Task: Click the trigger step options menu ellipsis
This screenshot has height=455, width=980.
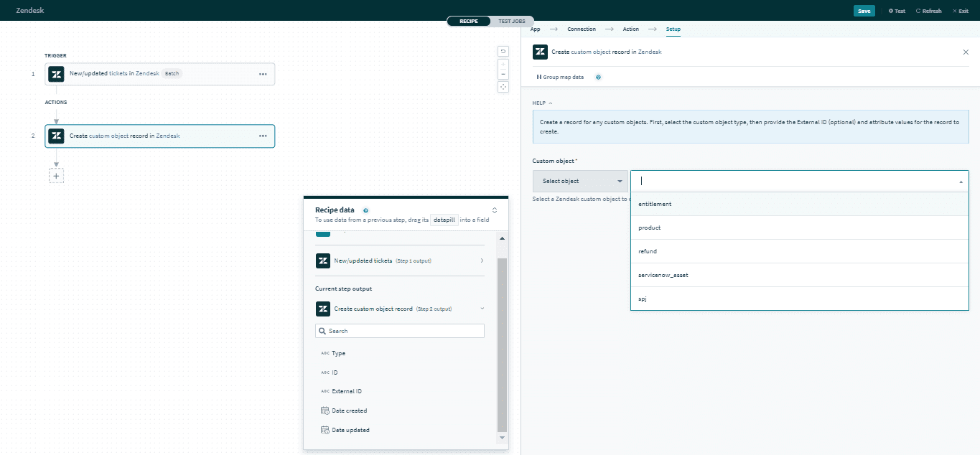Action: (262, 73)
